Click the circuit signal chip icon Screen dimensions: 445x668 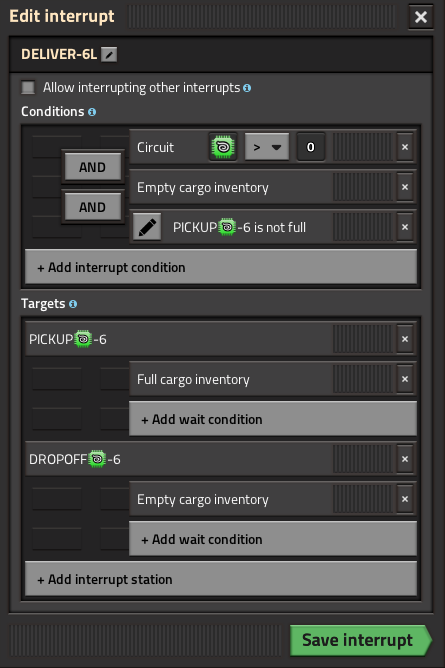point(223,147)
